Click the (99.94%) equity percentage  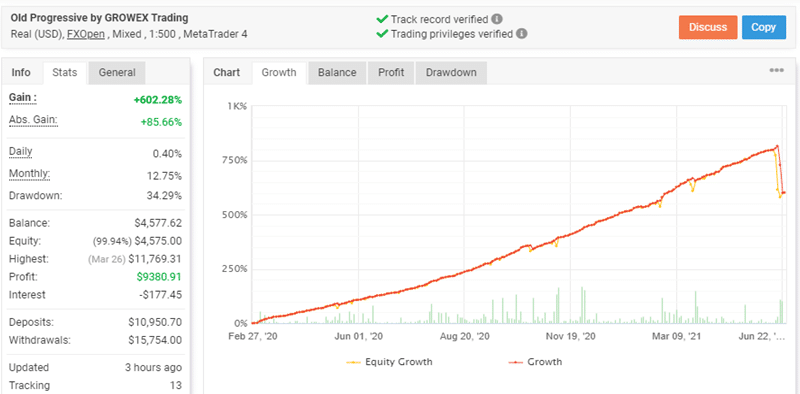[112, 241]
